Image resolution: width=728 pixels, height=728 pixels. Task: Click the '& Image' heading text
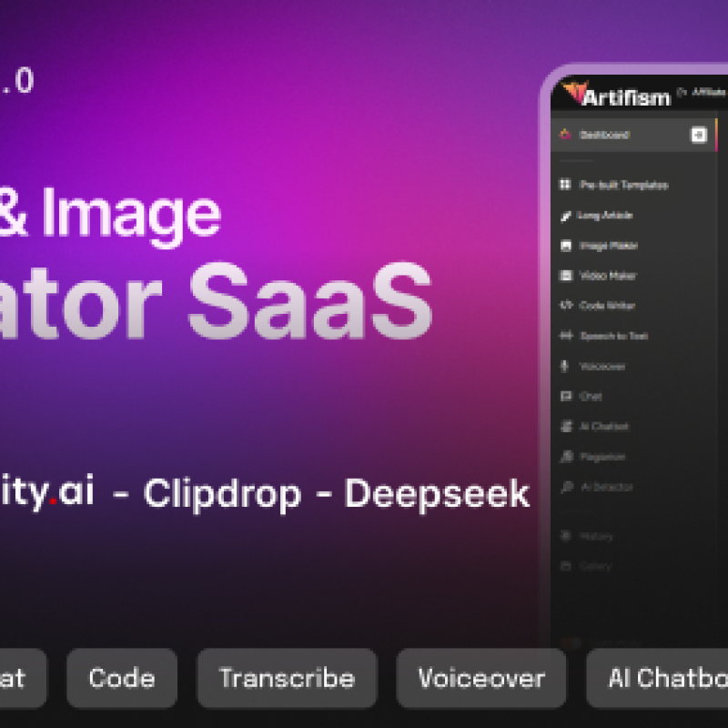point(109,217)
